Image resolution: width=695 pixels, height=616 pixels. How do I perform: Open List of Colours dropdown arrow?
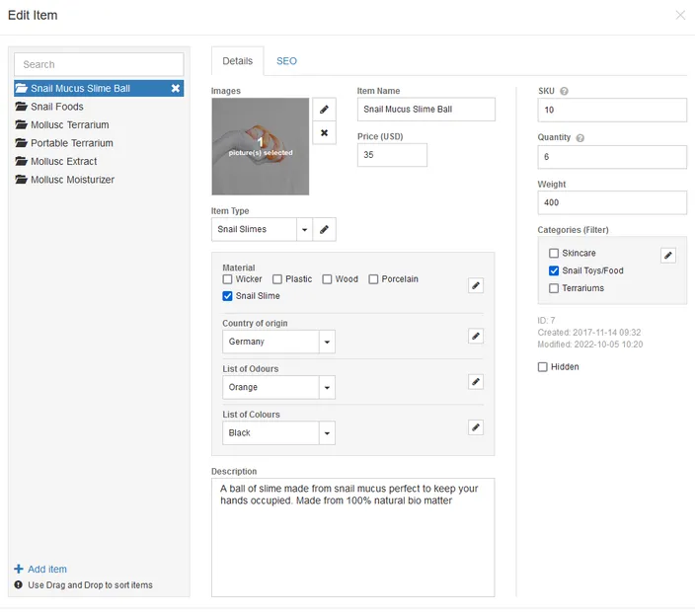point(327,433)
